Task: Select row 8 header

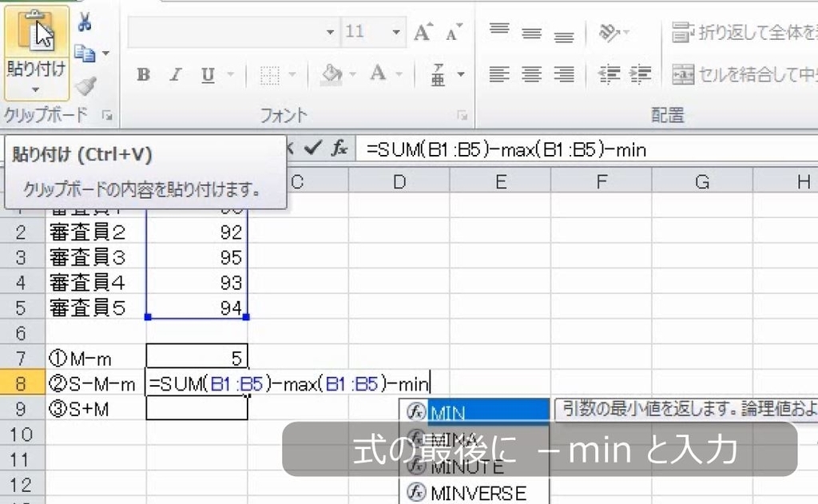Action: coord(22,383)
